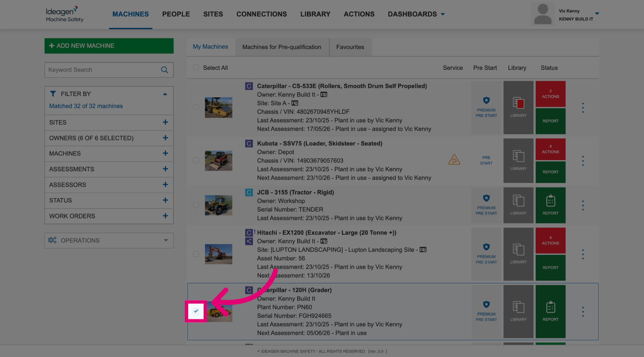Click the owner card icon on Caterpillar CS-533E
The width and height of the screenshot is (644, 357).
coord(324,95)
